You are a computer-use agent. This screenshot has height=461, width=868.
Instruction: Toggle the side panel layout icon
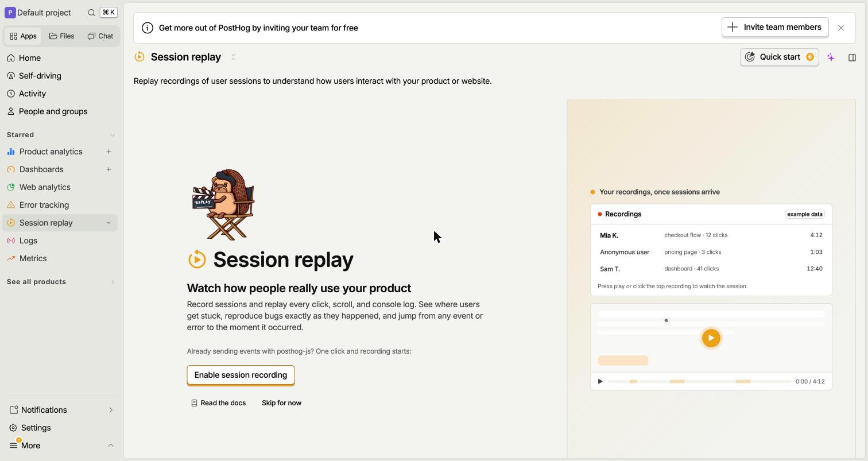(x=852, y=57)
